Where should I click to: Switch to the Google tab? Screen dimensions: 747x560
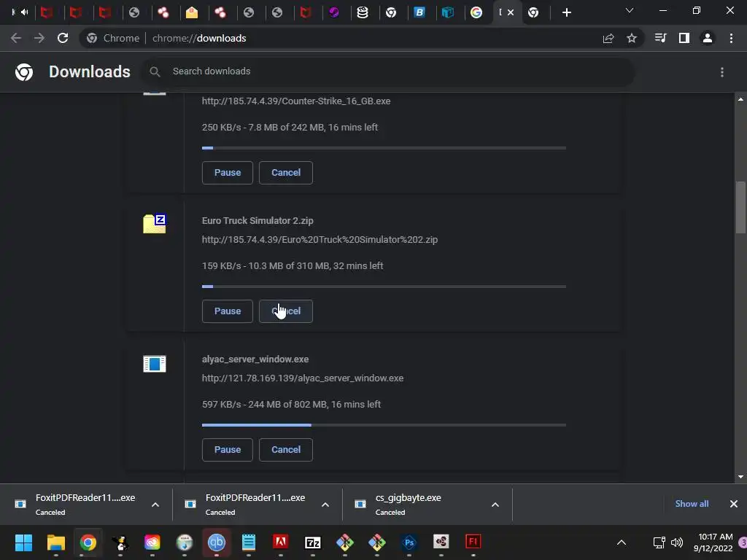(476, 12)
